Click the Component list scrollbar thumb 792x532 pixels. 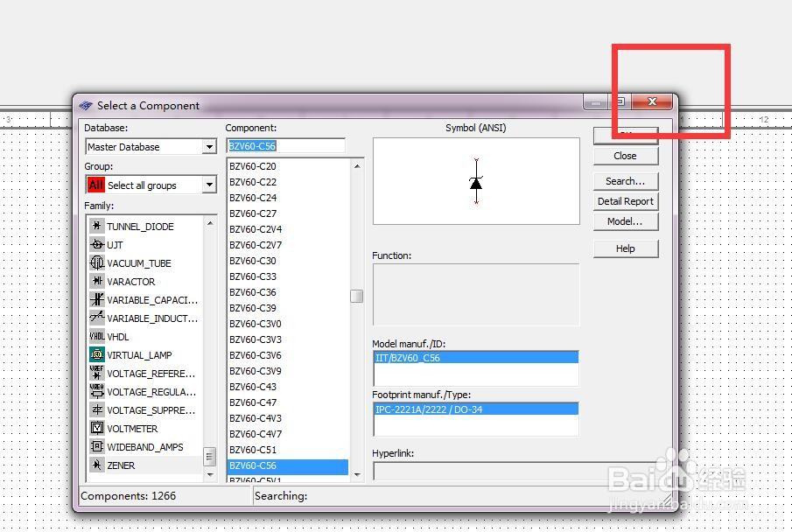(x=356, y=296)
